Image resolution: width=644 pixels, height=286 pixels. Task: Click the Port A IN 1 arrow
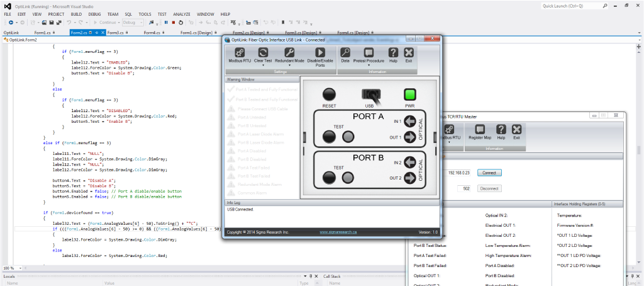coord(409,121)
